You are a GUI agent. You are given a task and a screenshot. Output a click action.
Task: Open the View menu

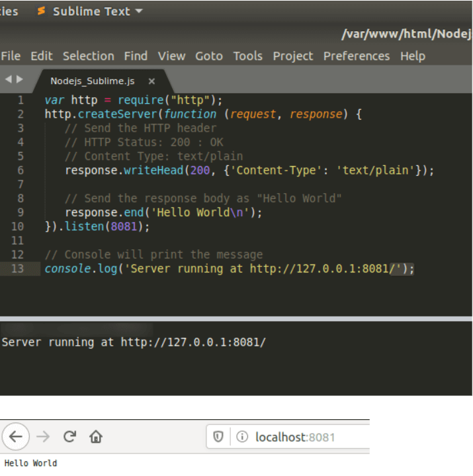tap(171, 56)
